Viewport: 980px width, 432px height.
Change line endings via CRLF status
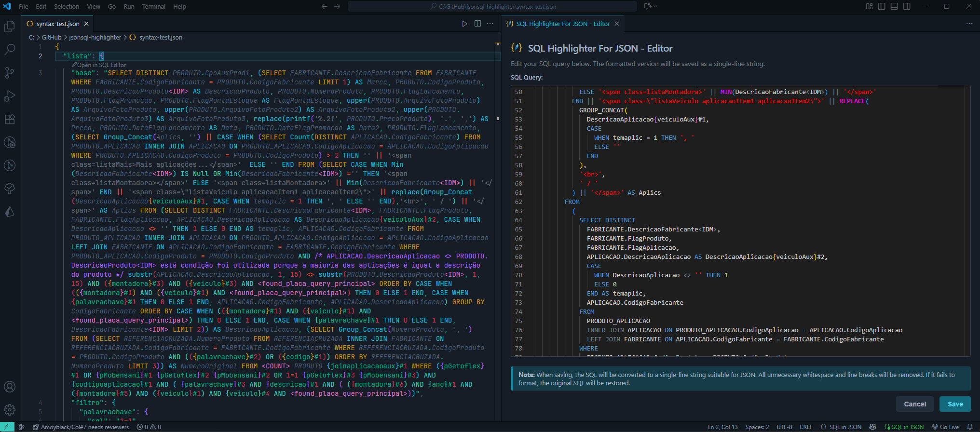pos(805,427)
